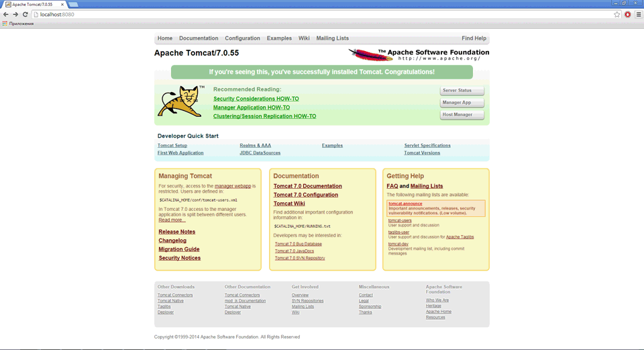Open Mailing Lists link in Getting Help
Screen dimensions: 644x350
(427, 186)
